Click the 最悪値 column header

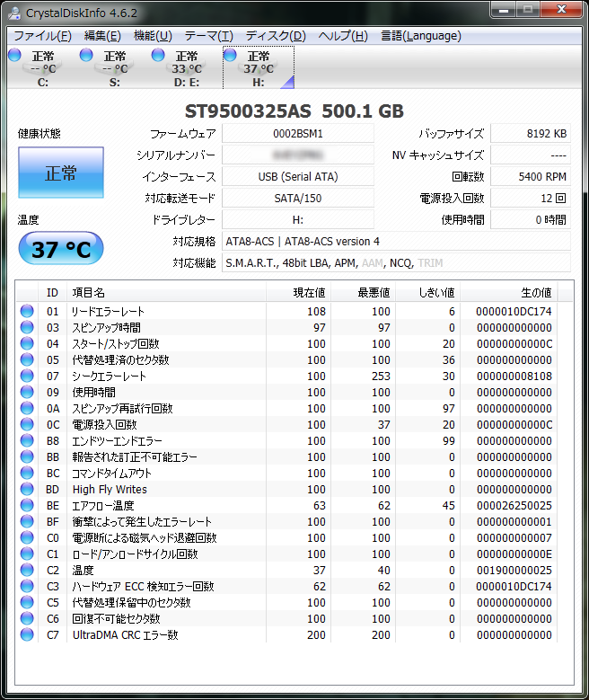(x=364, y=292)
